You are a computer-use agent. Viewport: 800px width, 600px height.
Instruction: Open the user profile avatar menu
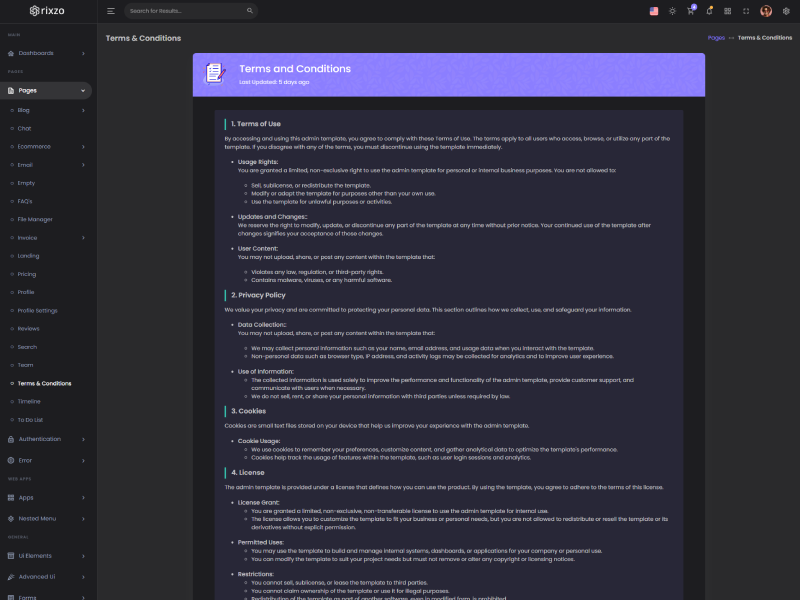pos(766,11)
